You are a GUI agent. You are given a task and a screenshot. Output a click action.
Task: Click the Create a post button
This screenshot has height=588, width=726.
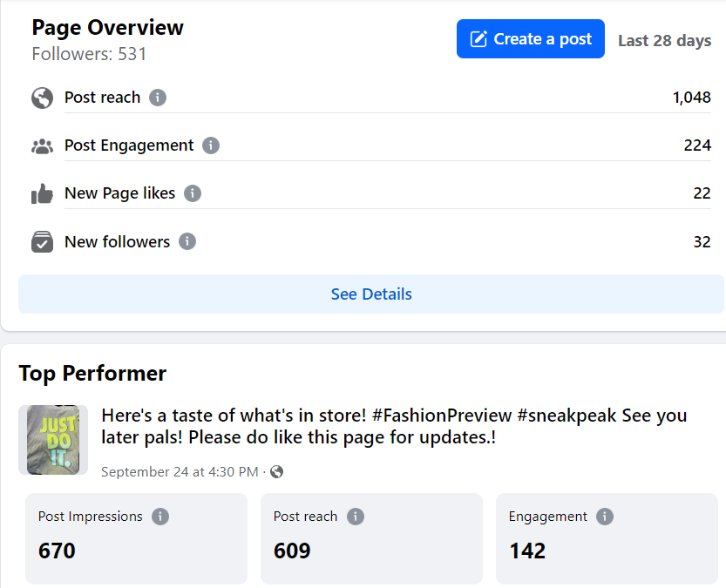coord(530,39)
